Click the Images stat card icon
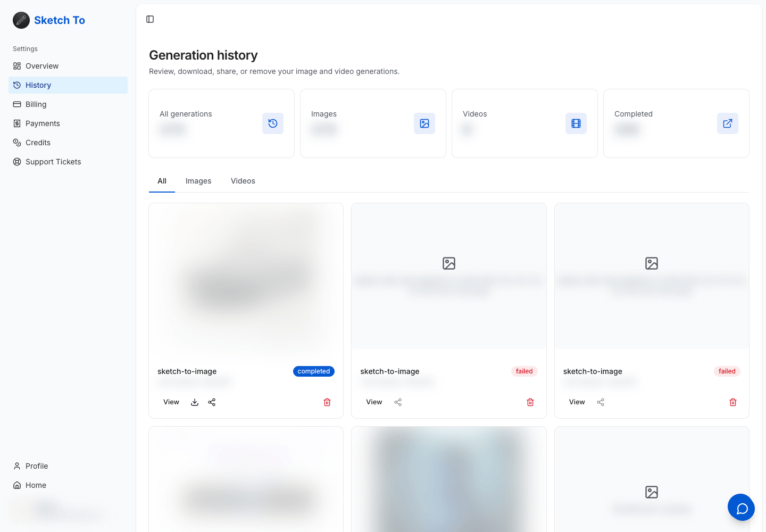This screenshot has height=532, width=766. click(x=424, y=123)
